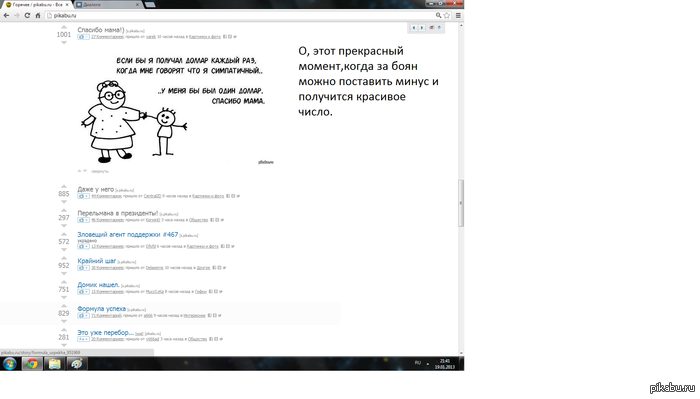Show hidden tray icons arrow
Screen dimensions: 700x399
[x=428, y=363]
